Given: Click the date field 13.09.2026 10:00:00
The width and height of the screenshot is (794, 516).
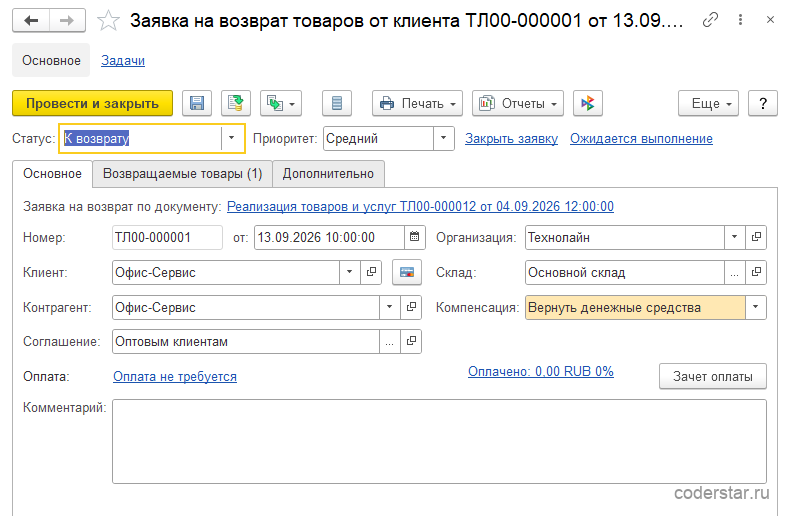Looking at the screenshot, I should point(329,237).
